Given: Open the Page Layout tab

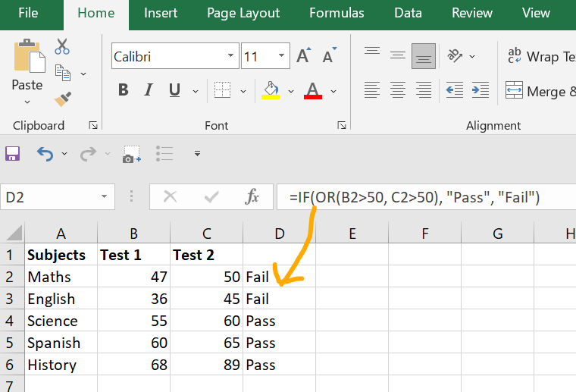Looking at the screenshot, I should click(x=243, y=13).
